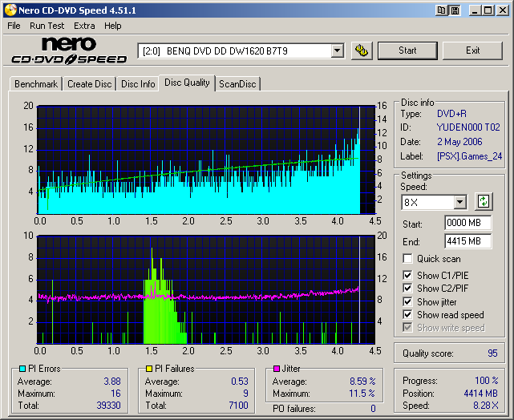Click the End position field showing 4415 MB
This screenshot has height=420, width=514.
[x=467, y=240]
